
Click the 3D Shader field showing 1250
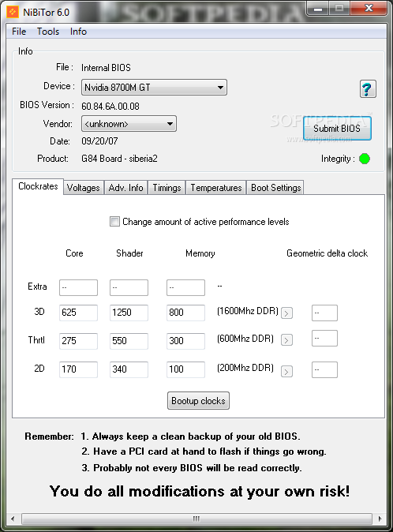pos(129,313)
